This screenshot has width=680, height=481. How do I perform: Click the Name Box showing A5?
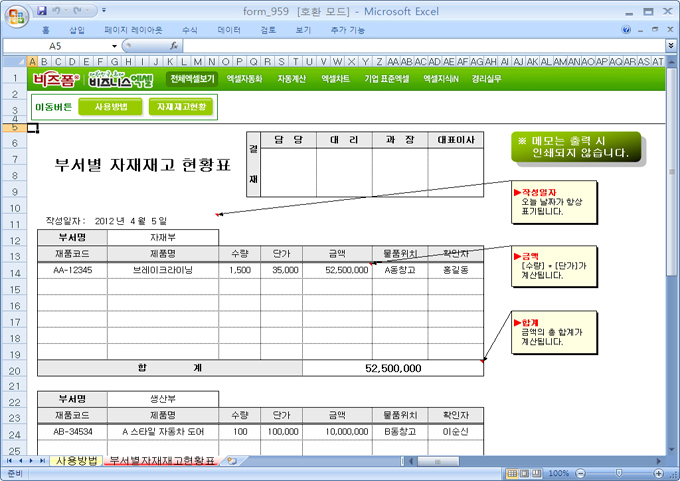(x=56, y=46)
